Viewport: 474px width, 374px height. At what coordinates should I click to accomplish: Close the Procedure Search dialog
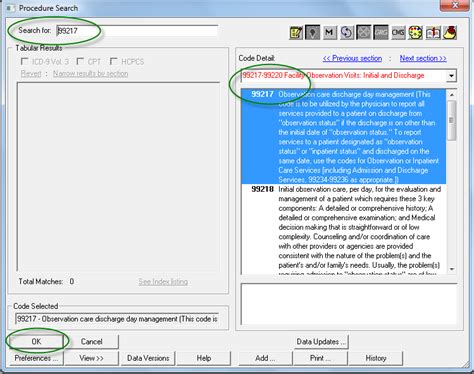(455, 5)
